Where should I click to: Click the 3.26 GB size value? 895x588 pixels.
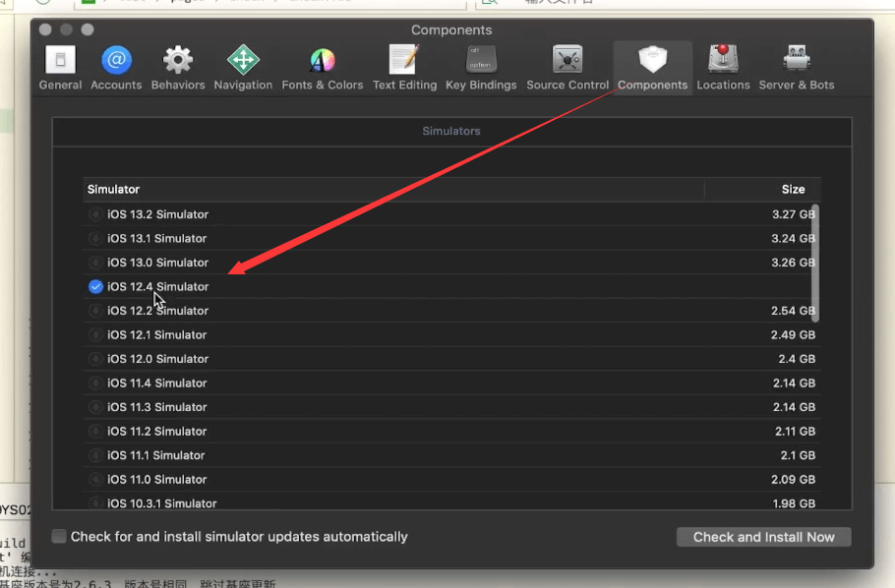click(x=794, y=263)
